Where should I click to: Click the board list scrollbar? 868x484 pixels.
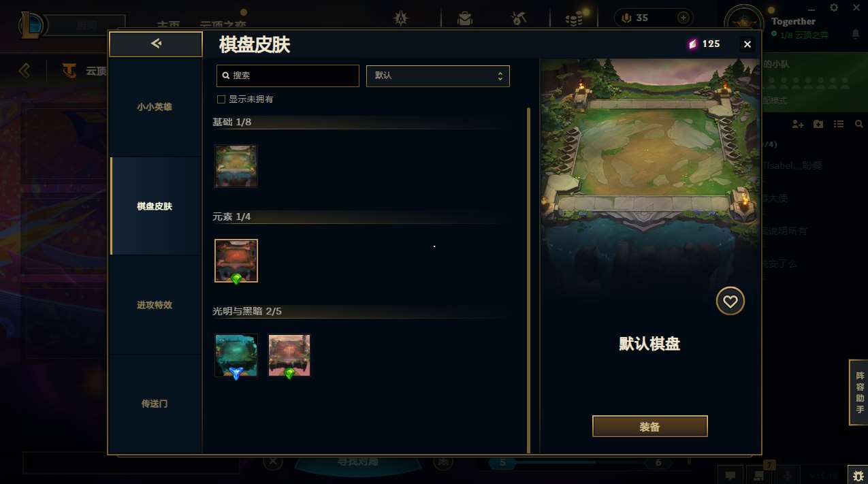pos(529,280)
